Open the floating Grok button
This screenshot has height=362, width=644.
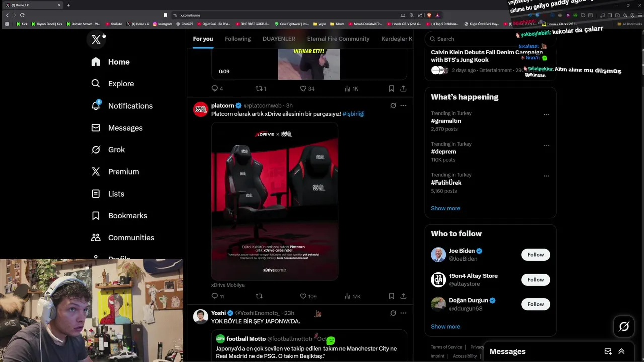[624, 327]
